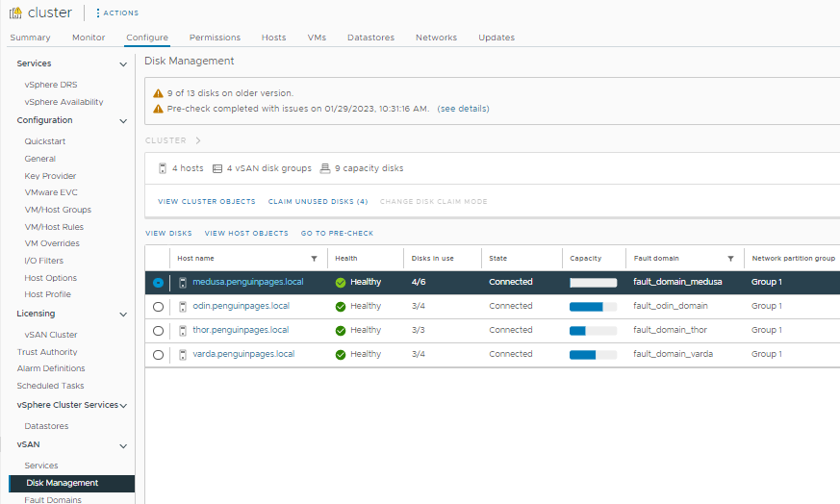Sort by the Capacity column header
The height and width of the screenshot is (504, 840).
coord(586,259)
